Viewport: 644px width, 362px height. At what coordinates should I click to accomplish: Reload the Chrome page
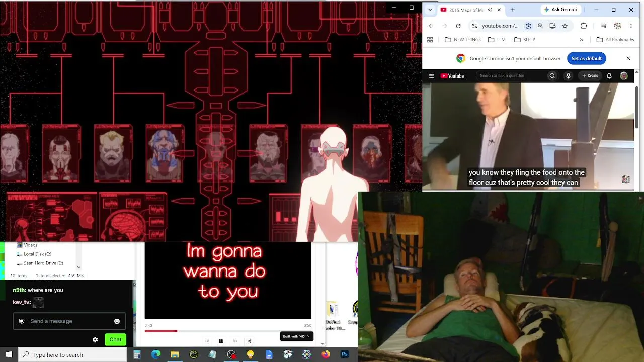[x=458, y=26]
